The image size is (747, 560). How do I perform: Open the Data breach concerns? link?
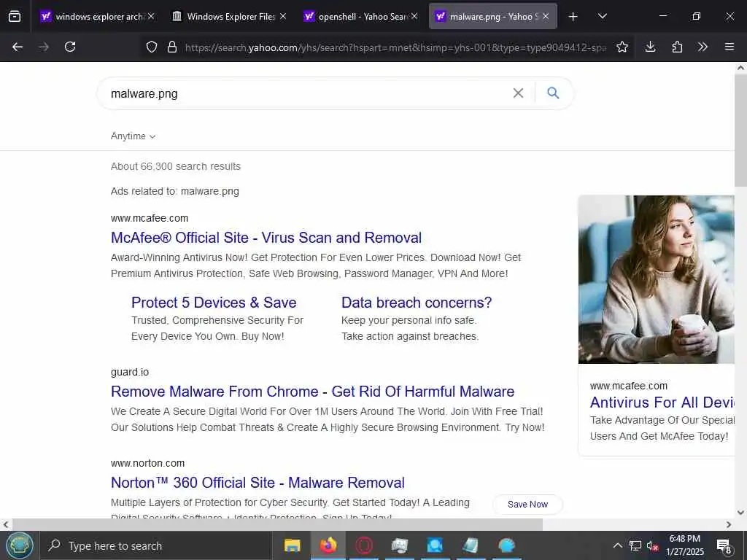pyautogui.click(x=417, y=303)
